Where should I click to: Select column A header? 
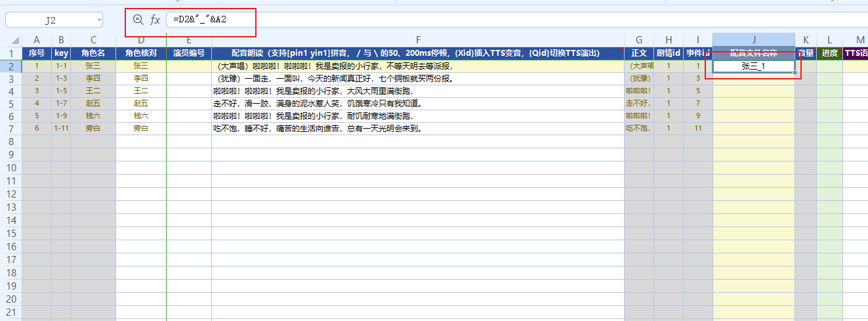tap(37, 41)
